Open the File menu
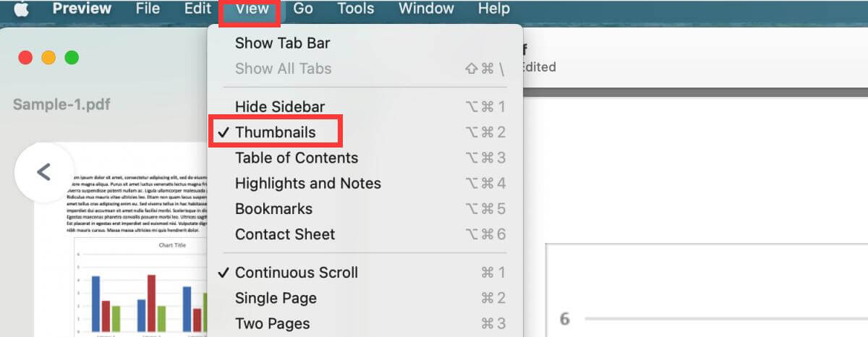The image size is (868, 337). pyautogui.click(x=148, y=9)
